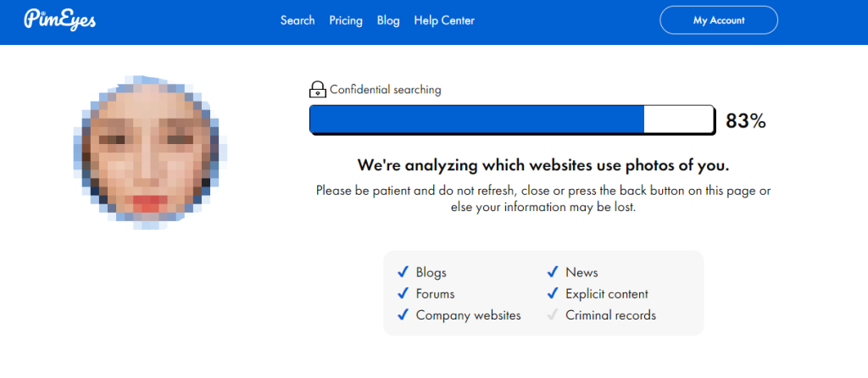Click the 83% progress percentage
The width and height of the screenshot is (868, 378).
click(x=746, y=121)
